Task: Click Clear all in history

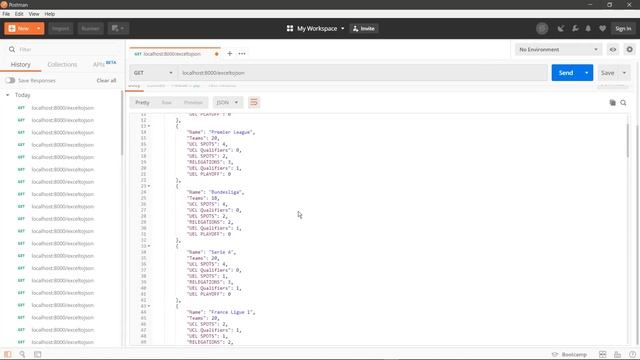Action: (106, 80)
